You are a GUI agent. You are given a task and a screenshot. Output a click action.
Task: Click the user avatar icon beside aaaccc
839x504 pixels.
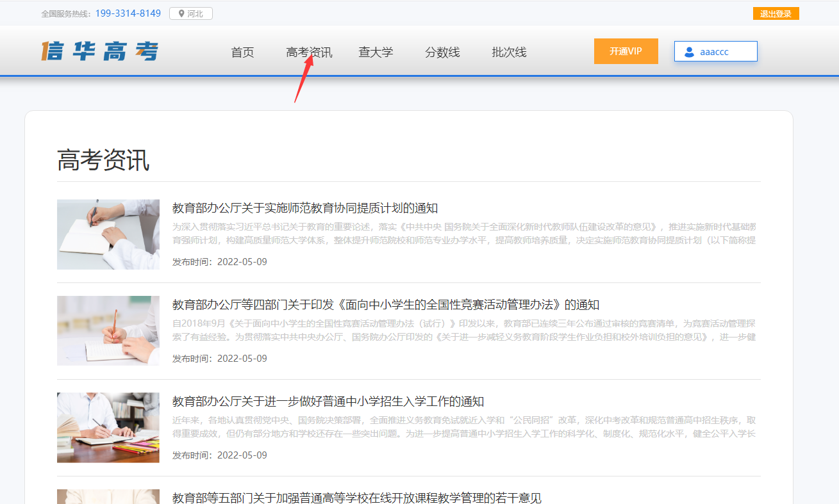(x=690, y=52)
